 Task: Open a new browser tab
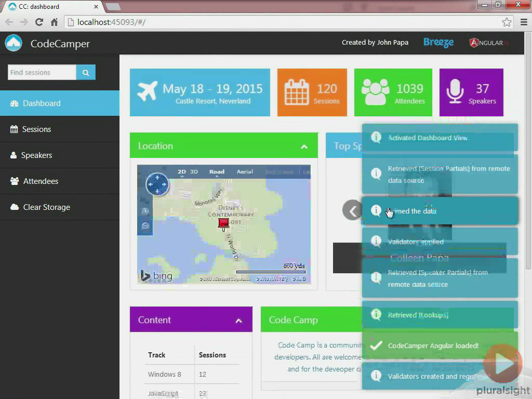point(113,6)
